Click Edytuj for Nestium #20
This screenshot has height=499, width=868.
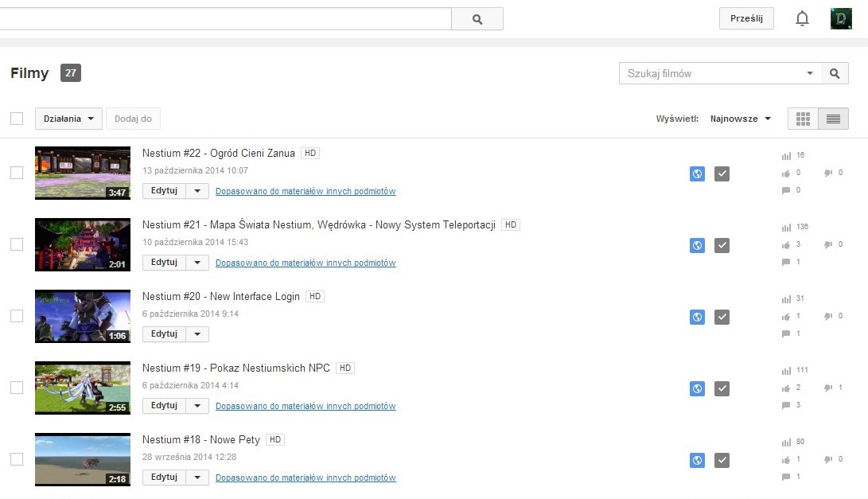pyautogui.click(x=164, y=334)
